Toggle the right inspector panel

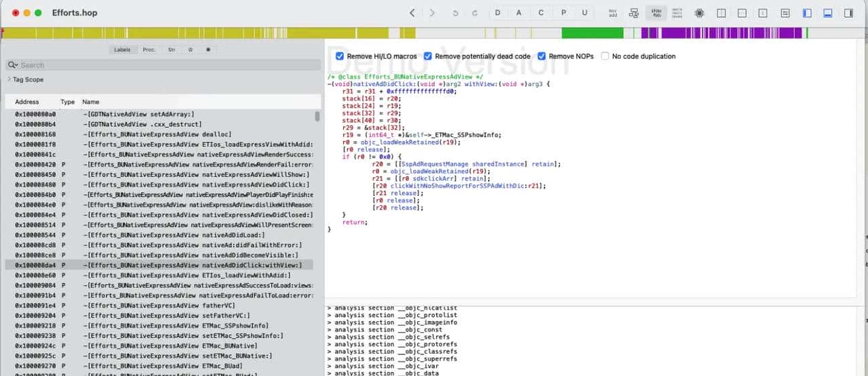click(849, 13)
